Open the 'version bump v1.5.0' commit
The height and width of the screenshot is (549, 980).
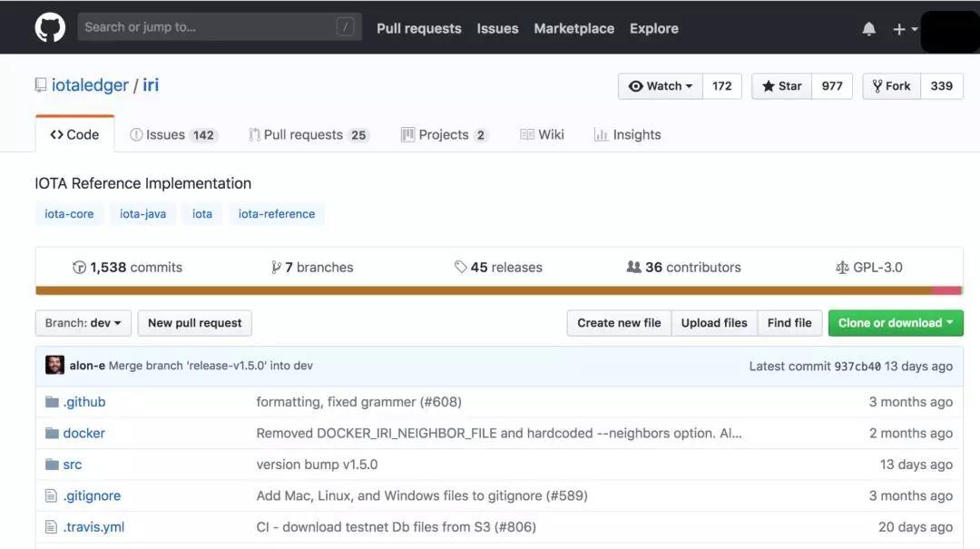[317, 465]
